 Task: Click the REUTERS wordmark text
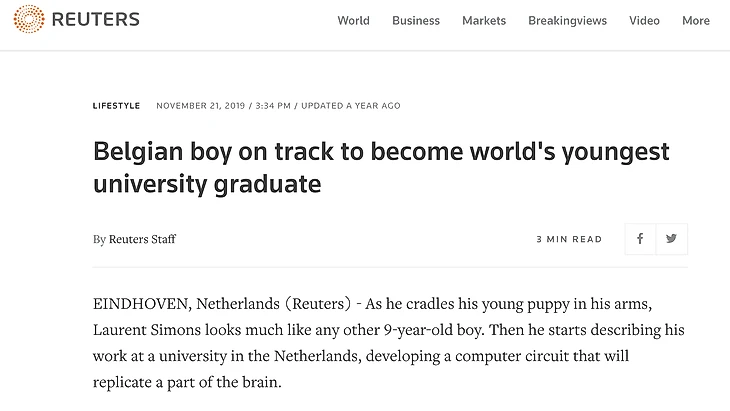[95, 20]
